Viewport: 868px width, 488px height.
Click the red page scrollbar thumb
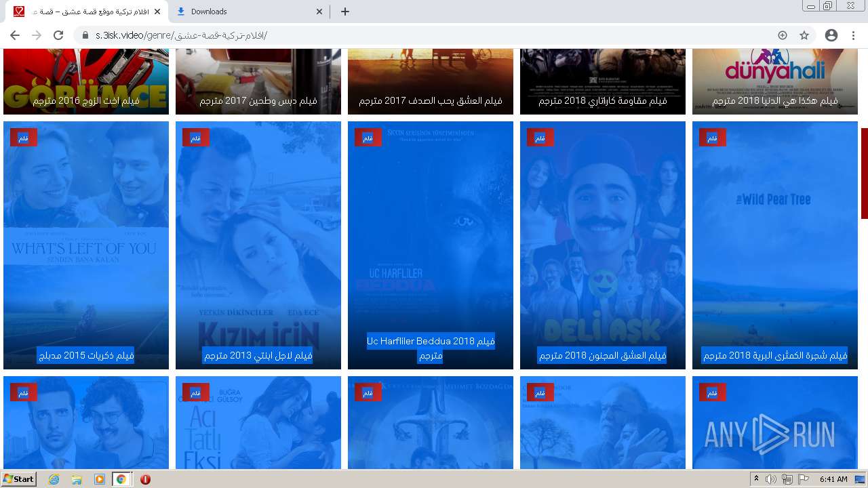865,174
